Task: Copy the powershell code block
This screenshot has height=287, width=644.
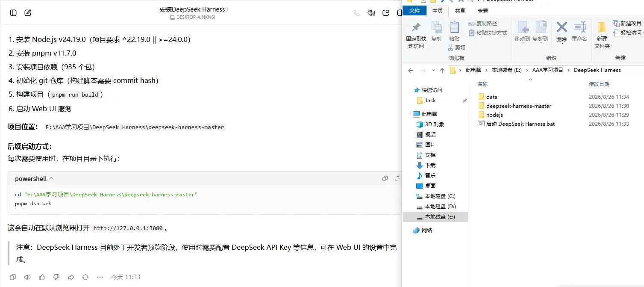Action: [x=385, y=178]
